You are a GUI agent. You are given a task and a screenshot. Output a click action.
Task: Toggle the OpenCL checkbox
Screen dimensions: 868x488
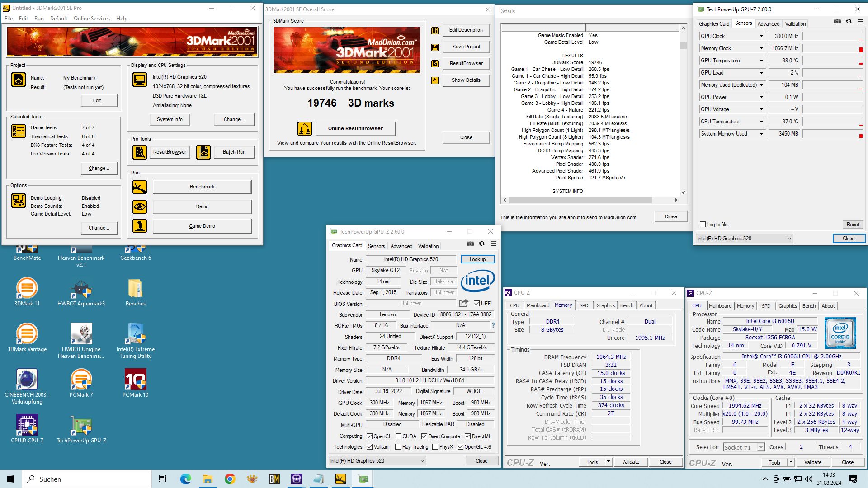click(x=369, y=436)
